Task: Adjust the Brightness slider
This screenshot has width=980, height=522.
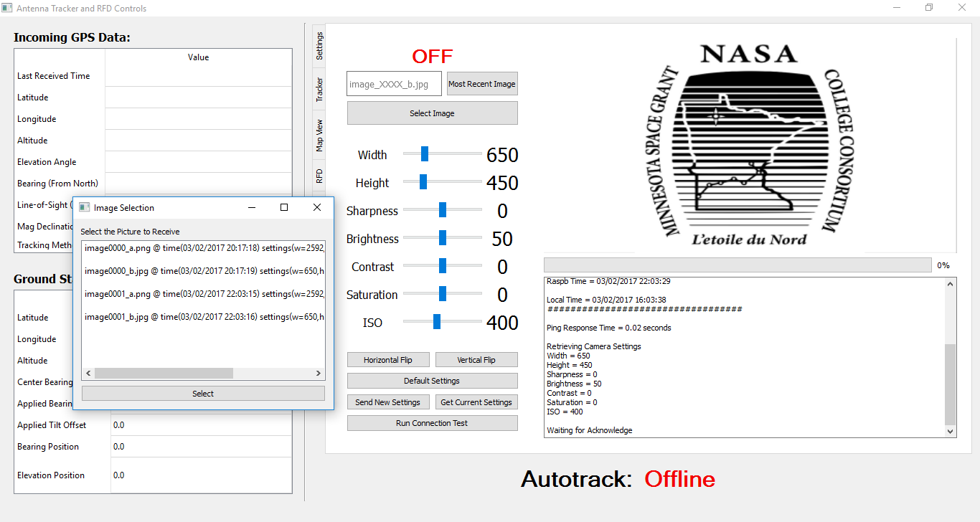Action: point(443,237)
